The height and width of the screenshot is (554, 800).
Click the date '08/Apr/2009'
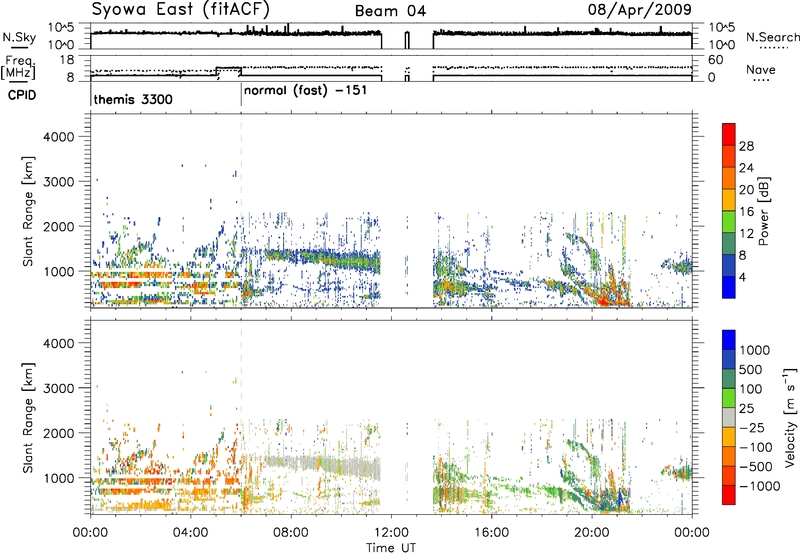[640, 9]
